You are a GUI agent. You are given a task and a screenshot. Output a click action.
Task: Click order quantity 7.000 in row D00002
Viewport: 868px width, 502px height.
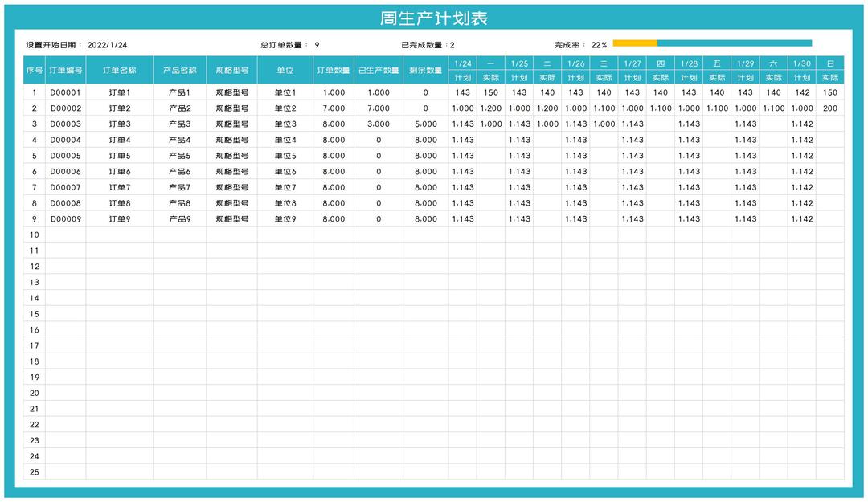(334, 108)
